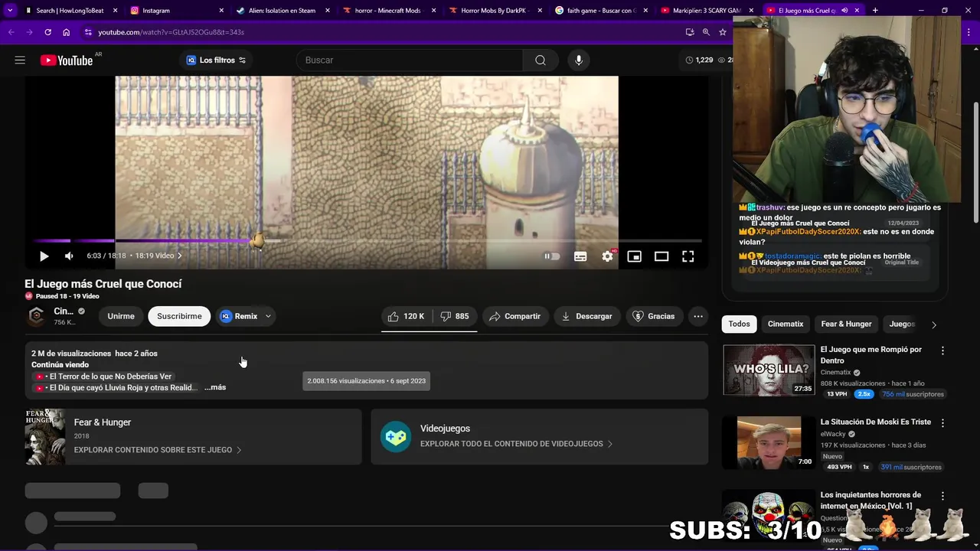Enable miniplayer mode
Image resolution: width=980 pixels, height=551 pixels.
(634, 256)
